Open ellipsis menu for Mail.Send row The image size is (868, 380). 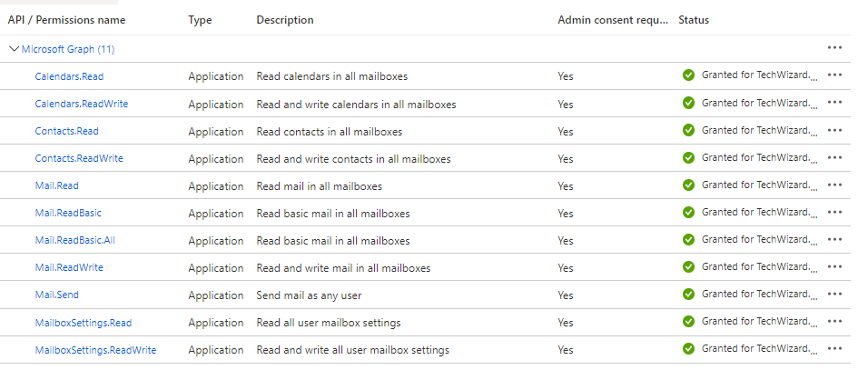(x=834, y=295)
